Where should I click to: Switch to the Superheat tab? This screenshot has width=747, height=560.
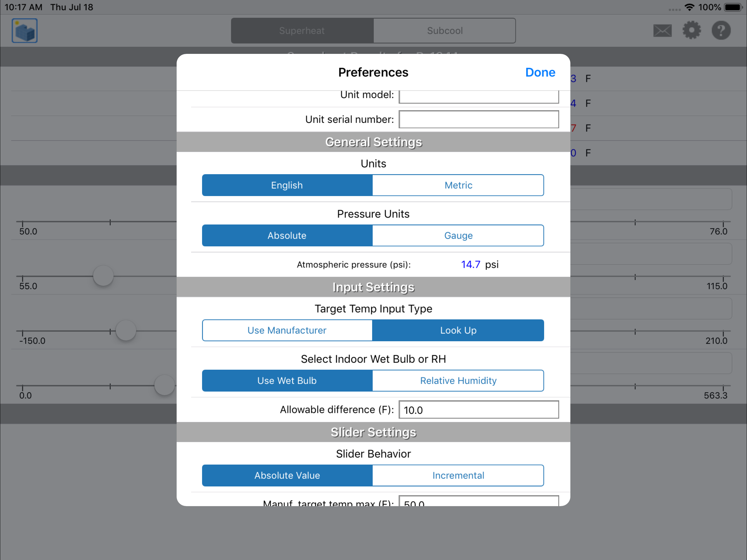tap(302, 31)
